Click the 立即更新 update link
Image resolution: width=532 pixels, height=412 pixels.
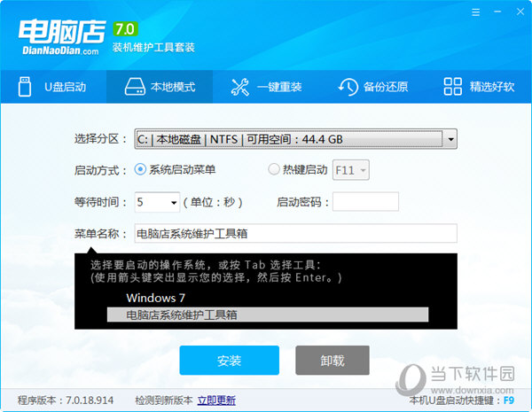point(216,400)
